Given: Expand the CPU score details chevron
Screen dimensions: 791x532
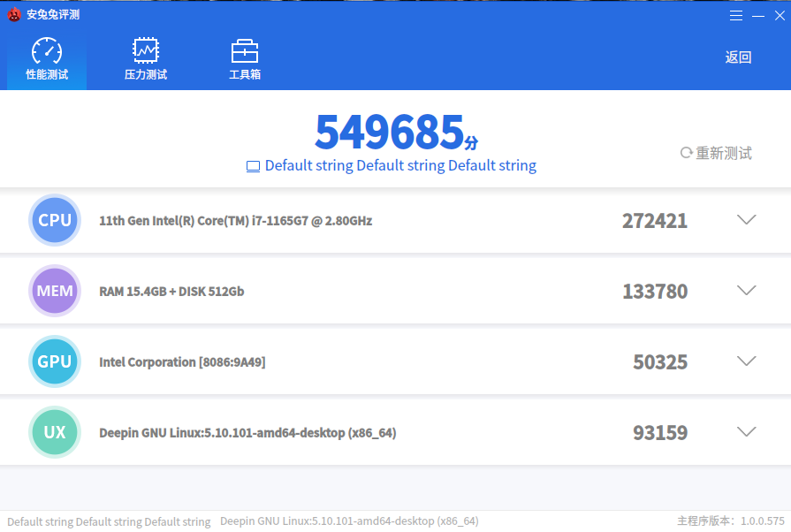Looking at the screenshot, I should pyautogui.click(x=747, y=219).
